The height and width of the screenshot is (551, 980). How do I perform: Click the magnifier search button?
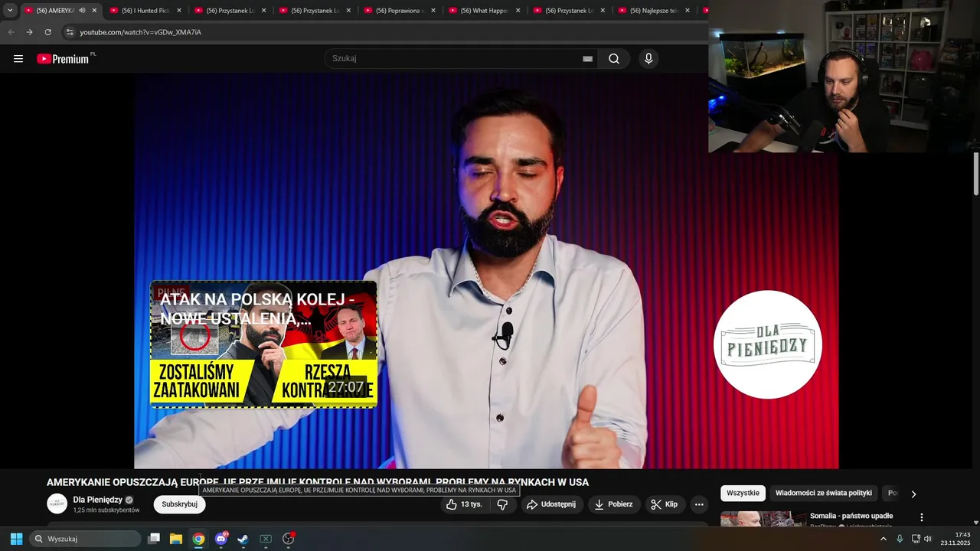coord(614,59)
